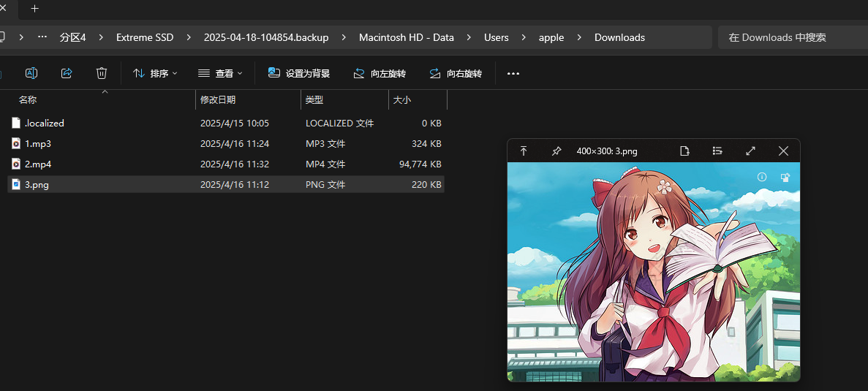Click the Delete trash can icon
Image resolution: width=868 pixels, height=391 pixels.
(102, 73)
